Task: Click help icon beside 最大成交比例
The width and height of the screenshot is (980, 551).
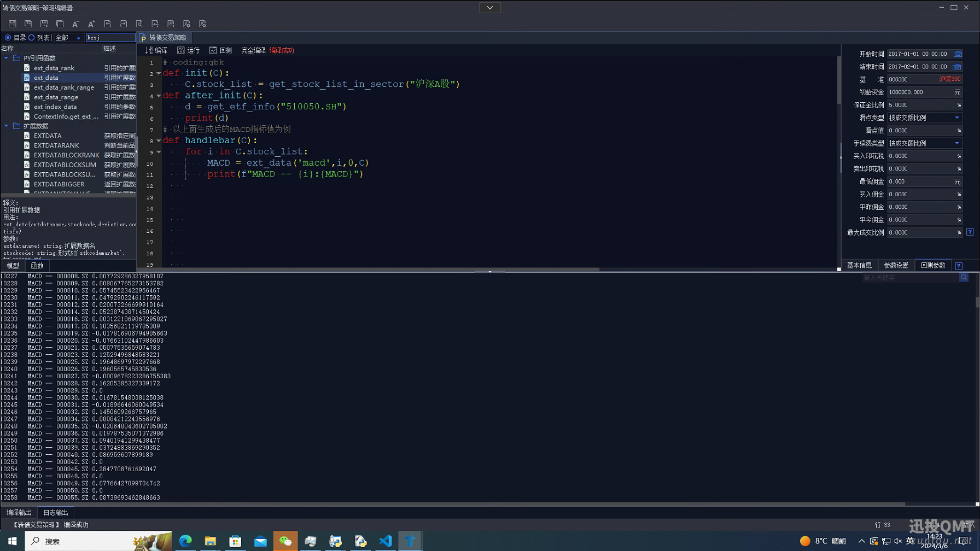Action: click(970, 232)
